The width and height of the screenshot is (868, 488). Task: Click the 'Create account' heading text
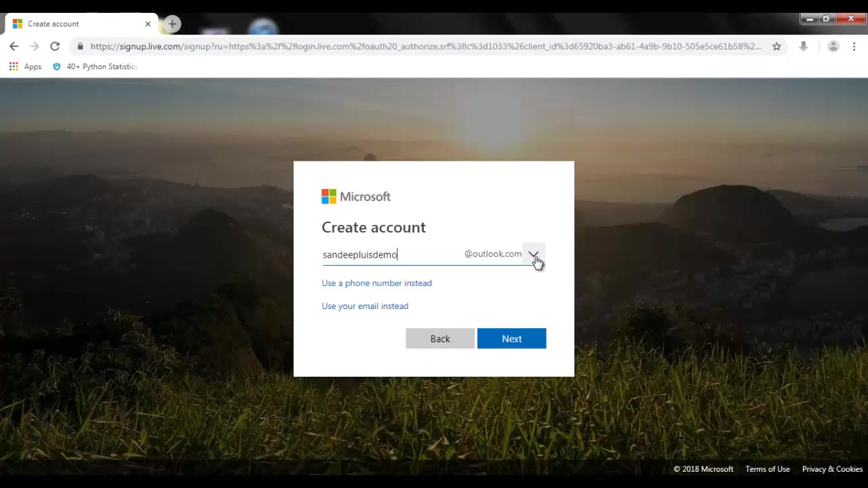[x=374, y=227]
